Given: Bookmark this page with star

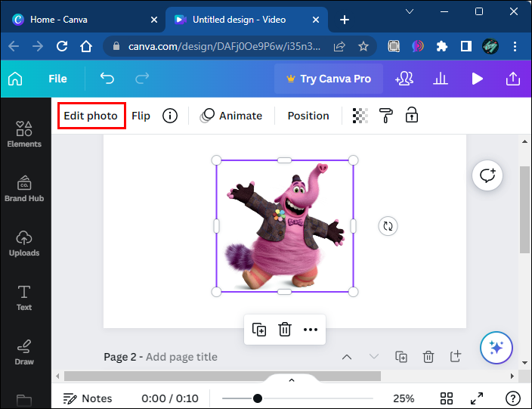Looking at the screenshot, I should tap(363, 46).
